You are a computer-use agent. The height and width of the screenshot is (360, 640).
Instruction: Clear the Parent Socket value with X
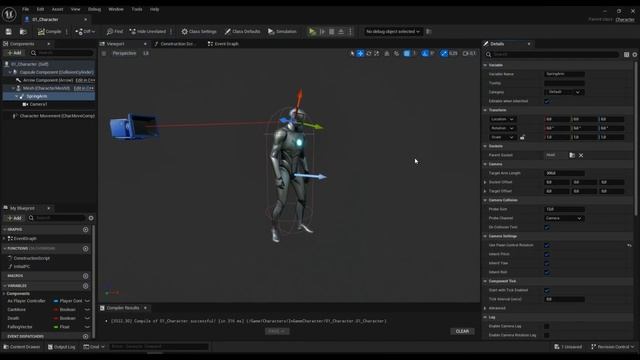pos(581,155)
